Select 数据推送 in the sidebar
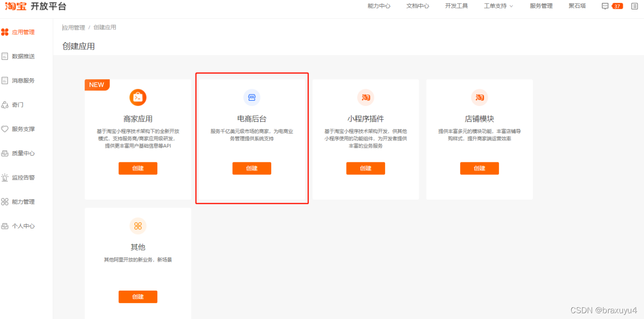The image size is (644, 319). (x=23, y=56)
